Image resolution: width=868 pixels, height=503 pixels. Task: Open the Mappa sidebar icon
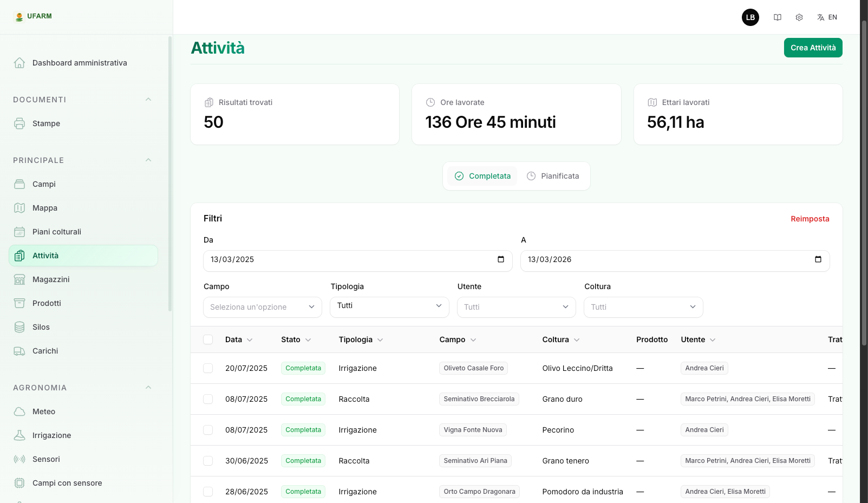click(x=19, y=208)
